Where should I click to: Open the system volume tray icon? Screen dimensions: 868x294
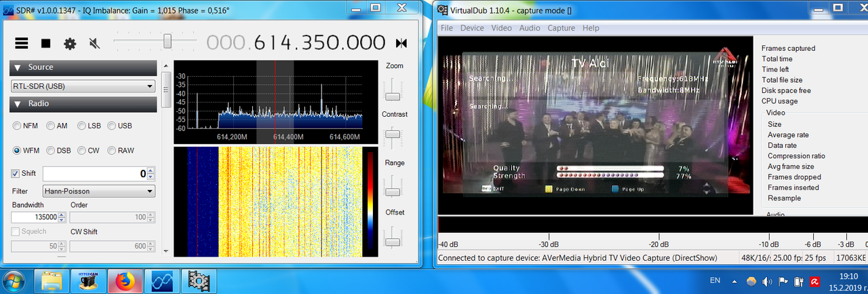(766, 280)
